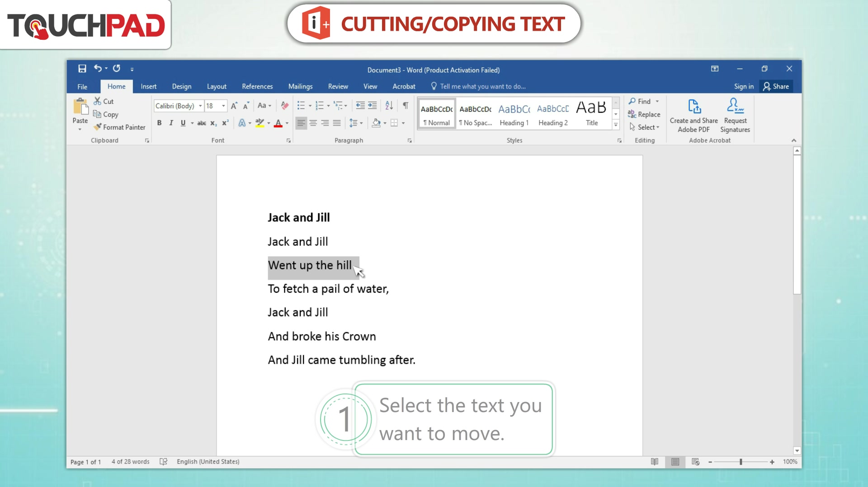This screenshot has height=487, width=868.
Task: Switch to the Layout tab
Action: pos(217,86)
